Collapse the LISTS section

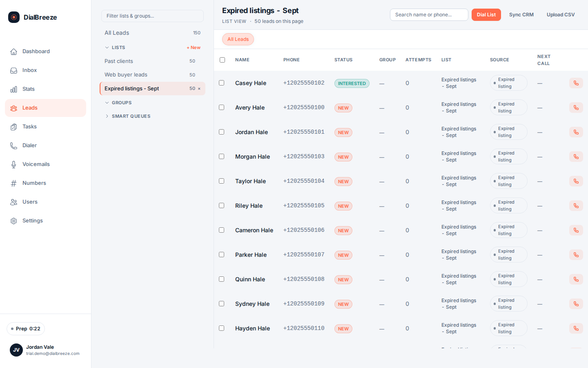click(x=115, y=47)
